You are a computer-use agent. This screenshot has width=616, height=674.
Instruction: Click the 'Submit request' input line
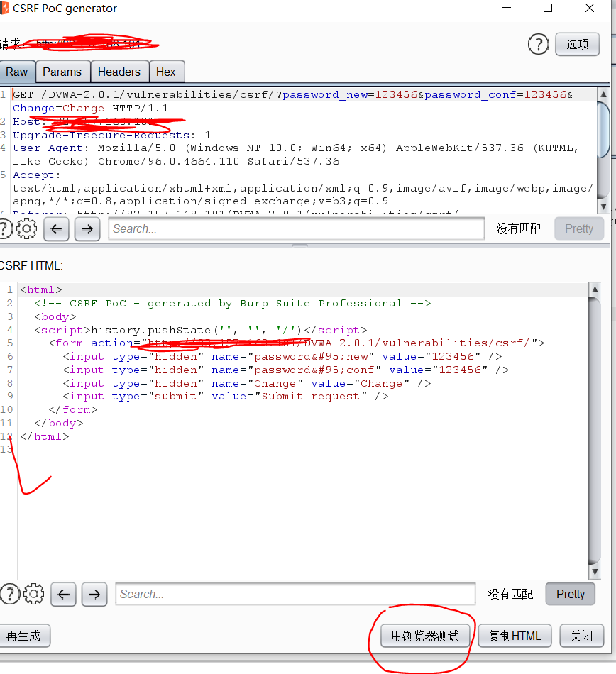(x=226, y=397)
